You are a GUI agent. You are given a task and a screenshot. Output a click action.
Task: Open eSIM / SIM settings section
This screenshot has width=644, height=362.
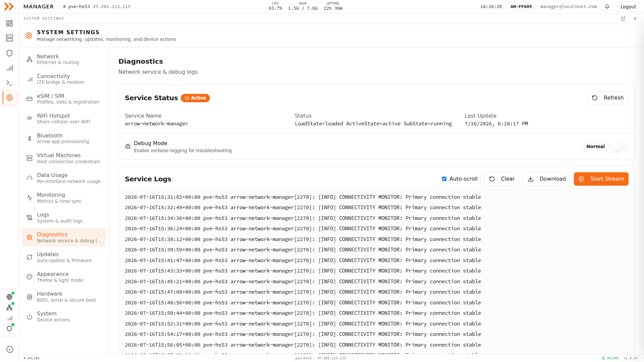[x=64, y=99]
